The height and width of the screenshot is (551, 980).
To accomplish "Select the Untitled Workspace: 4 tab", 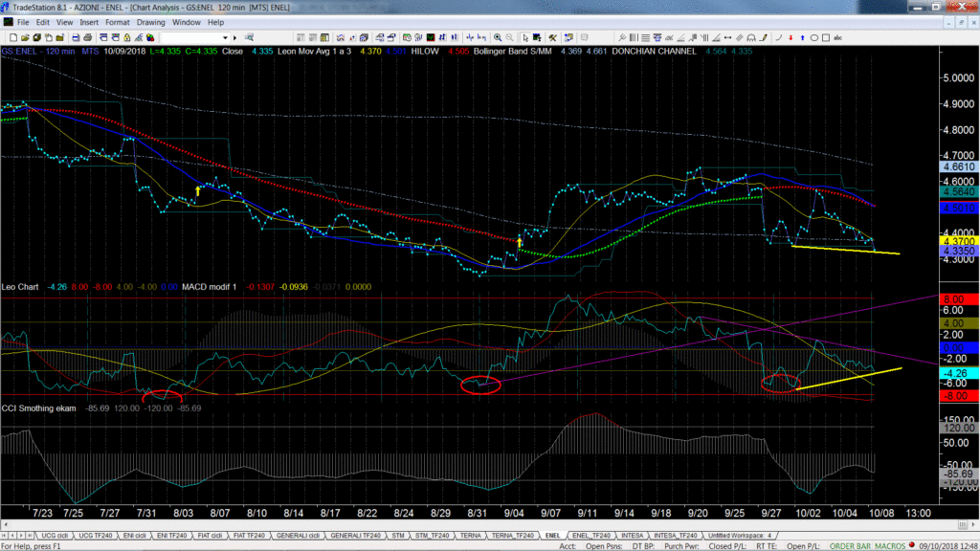I will (x=740, y=536).
